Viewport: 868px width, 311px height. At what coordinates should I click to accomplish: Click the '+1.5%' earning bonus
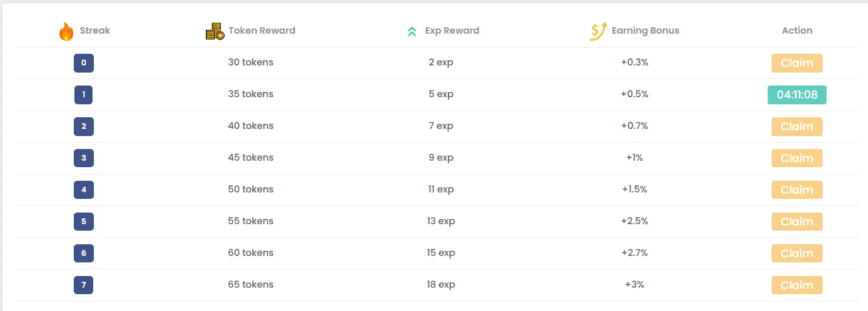(634, 190)
